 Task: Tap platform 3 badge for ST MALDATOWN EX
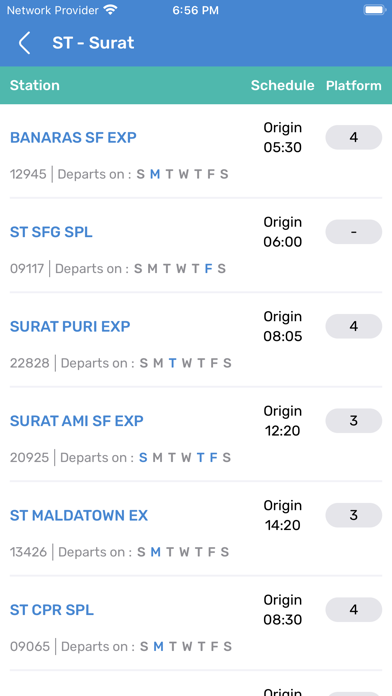pyautogui.click(x=354, y=515)
